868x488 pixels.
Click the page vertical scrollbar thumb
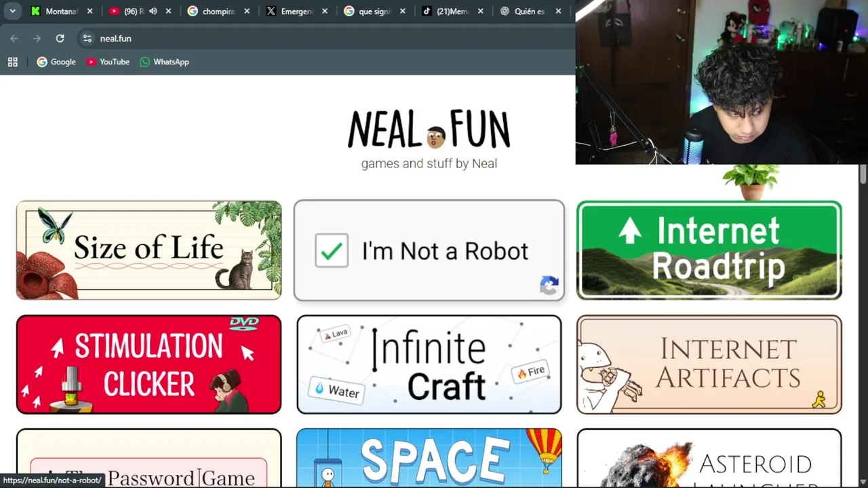[863, 174]
